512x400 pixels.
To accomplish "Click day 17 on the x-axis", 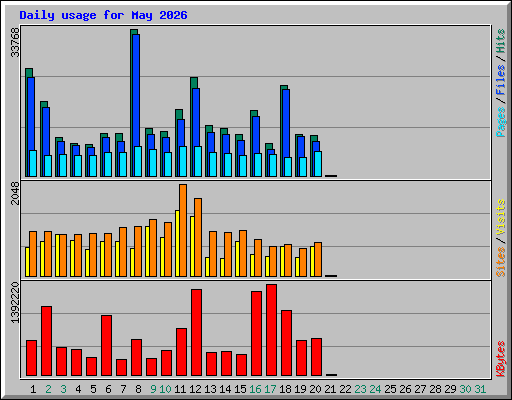I will (x=270, y=389).
